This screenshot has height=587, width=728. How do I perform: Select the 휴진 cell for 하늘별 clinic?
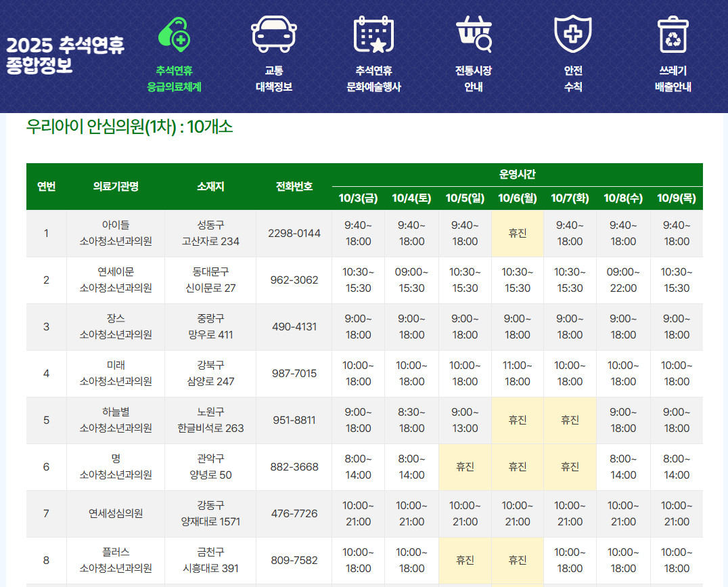(518, 420)
